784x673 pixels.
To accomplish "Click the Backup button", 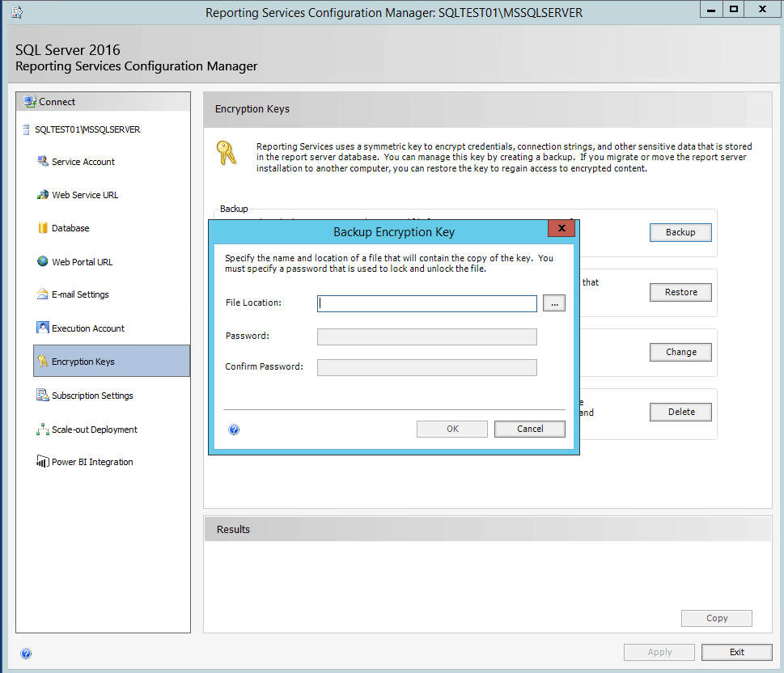I will click(x=680, y=232).
